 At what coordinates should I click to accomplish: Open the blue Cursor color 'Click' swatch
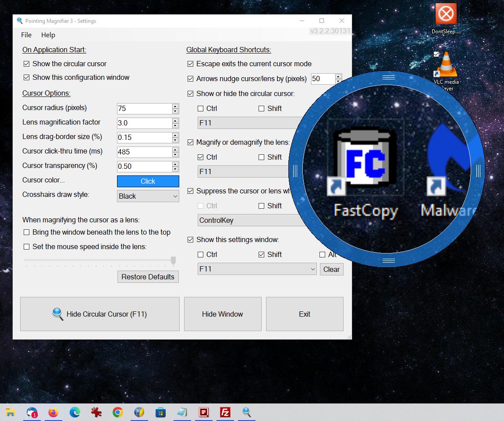pos(148,181)
